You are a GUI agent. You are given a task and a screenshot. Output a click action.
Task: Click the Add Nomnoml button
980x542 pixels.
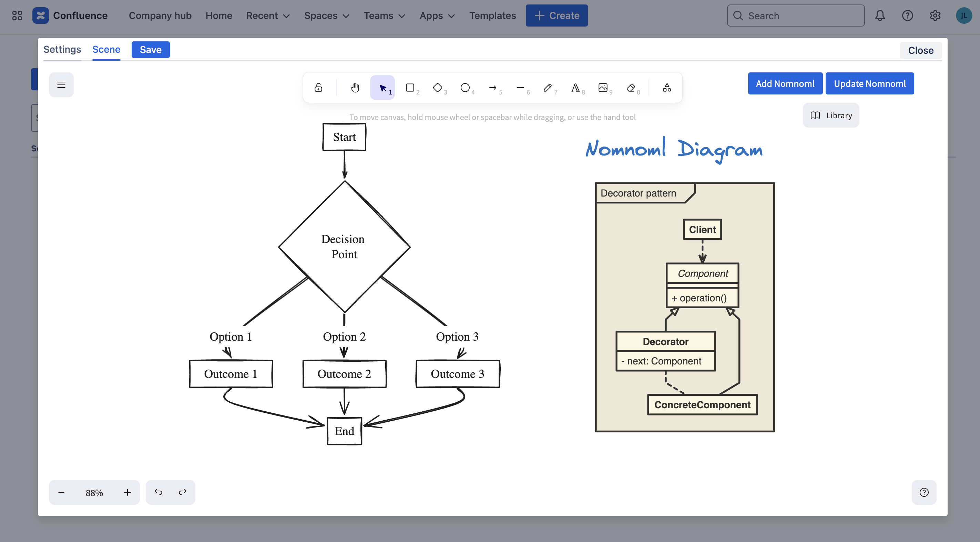(x=785, y=83)
